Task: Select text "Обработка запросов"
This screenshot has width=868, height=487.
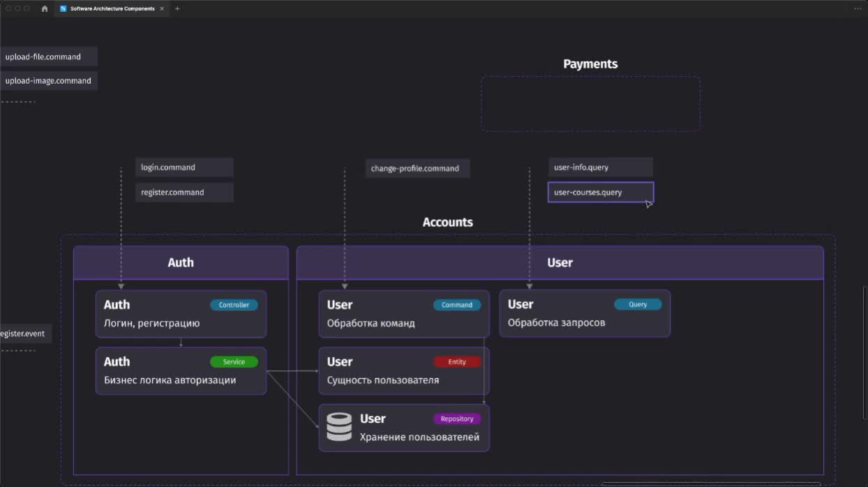Action: point(557,322)
